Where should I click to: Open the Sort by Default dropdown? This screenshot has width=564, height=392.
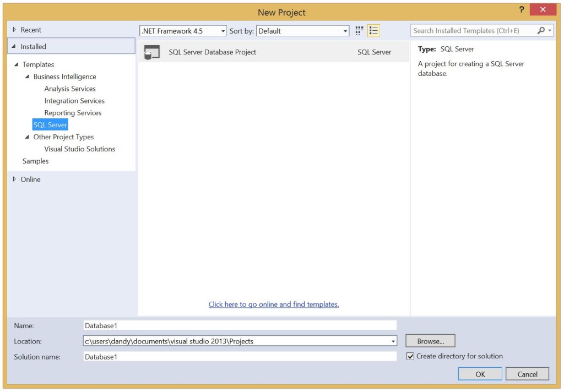(x=302, y=31)
